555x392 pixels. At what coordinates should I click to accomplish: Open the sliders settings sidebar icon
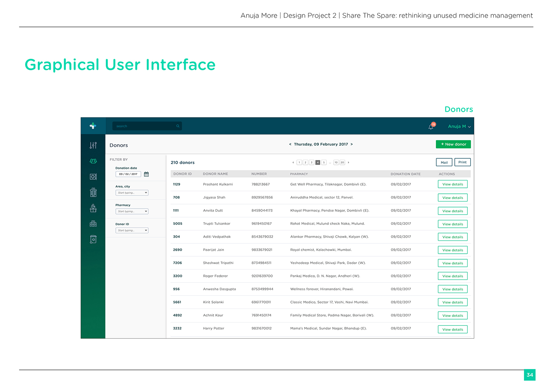pos(93,145)
